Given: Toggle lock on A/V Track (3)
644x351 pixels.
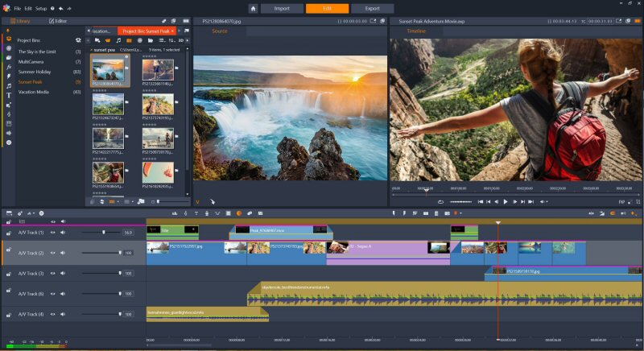Looking at the screenshot, I should [x=9, y=274].
